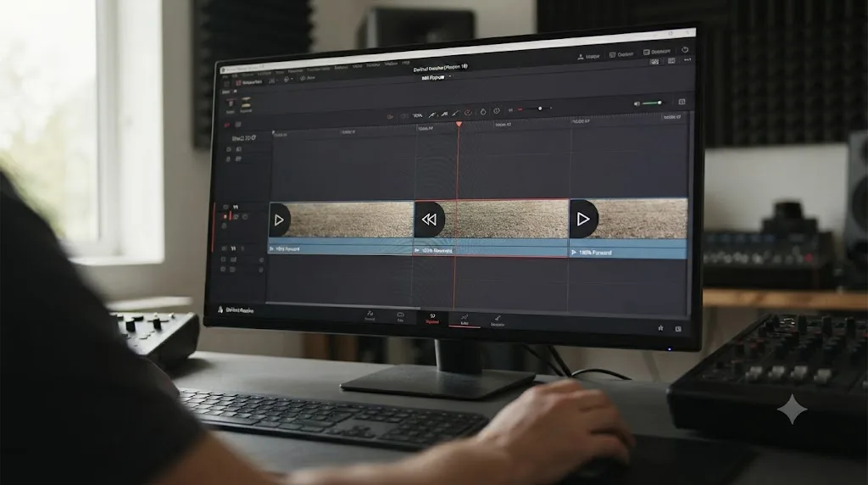Click the timeline horizontal scrollbar
The width and height of the screenshot is (868, 485).
(x=343, y=304)
